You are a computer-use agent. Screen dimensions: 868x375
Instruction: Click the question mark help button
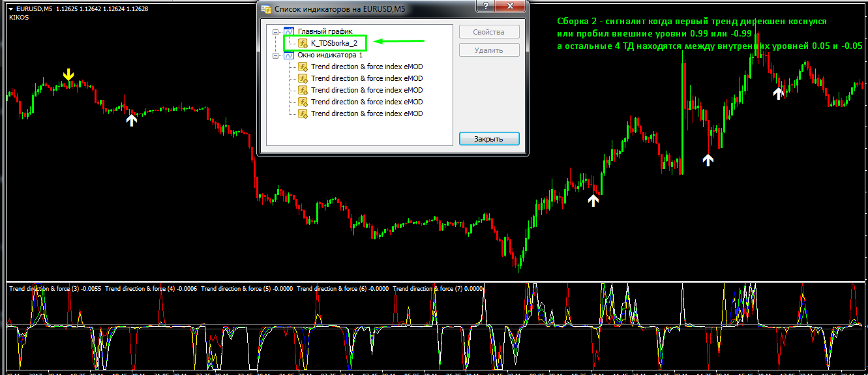pos(483,7)
